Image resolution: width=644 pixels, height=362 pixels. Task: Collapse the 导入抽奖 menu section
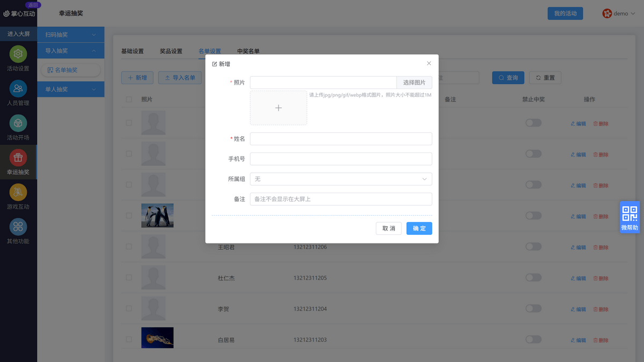(x=71, y=51)
